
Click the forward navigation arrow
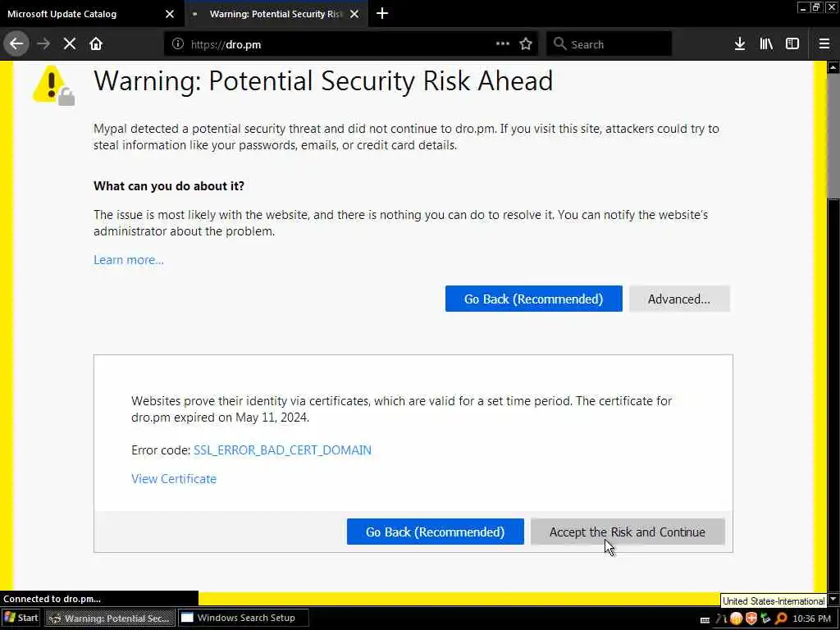(43, 44)
